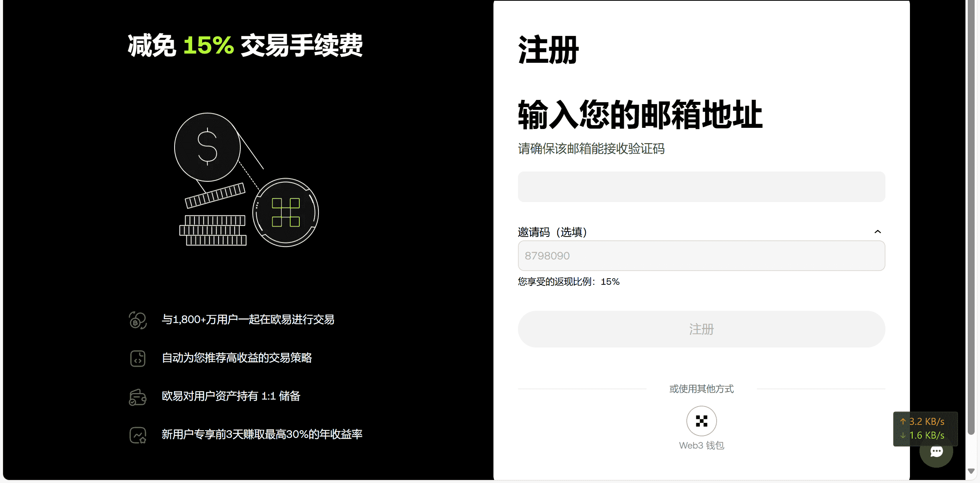Viewport: 980px width, 483px height.
Task: Click the Web3 钱包 wallet icon
Action: click(x=701, y=420)
